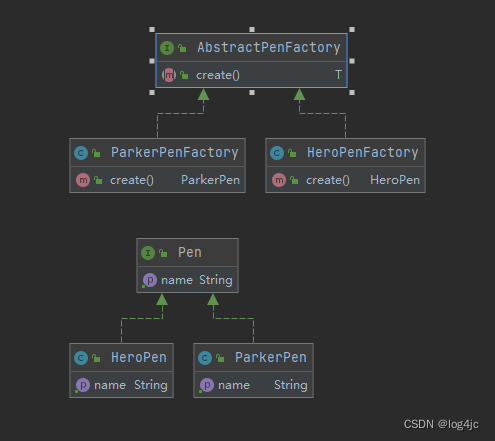Click the class icon of ParkerPen
Image resolution: width=495 pixels, height=441 pixels.
click(x=205, y=358)
